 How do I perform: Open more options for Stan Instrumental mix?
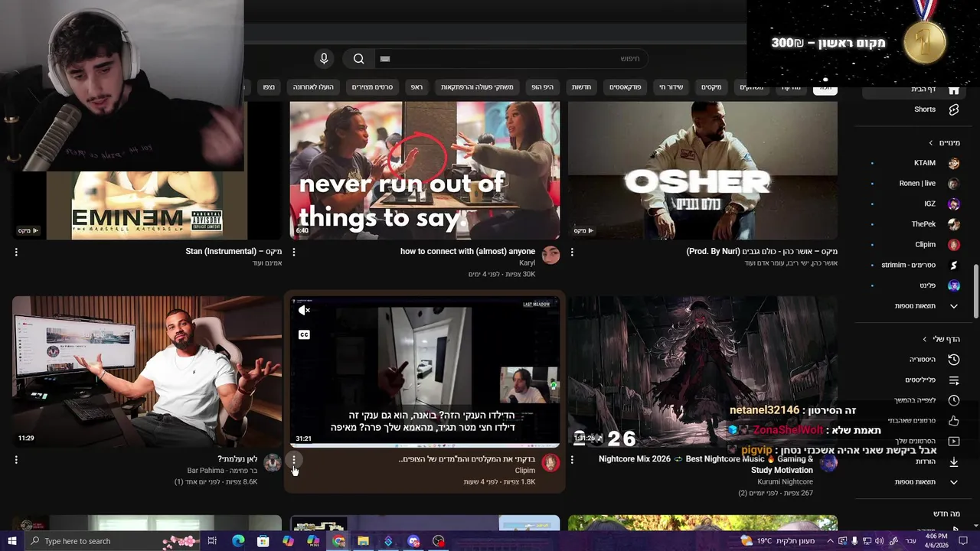16,252
